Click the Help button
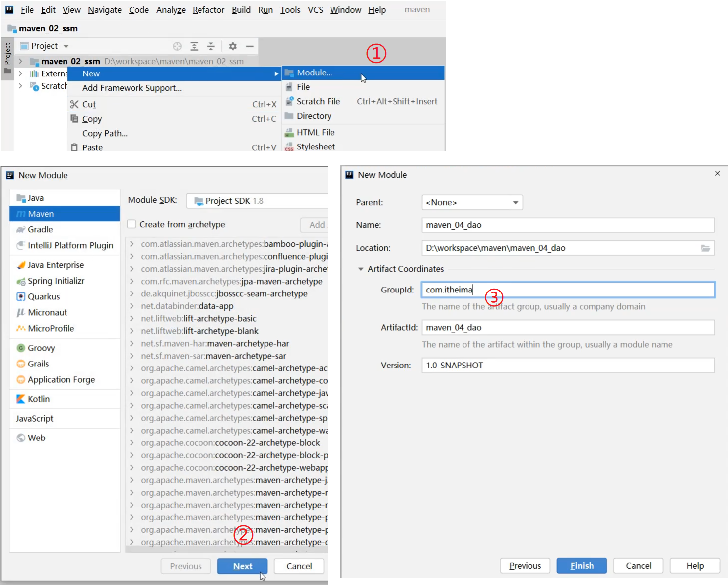This screenshot has height=585, width=728. (695, 566)
